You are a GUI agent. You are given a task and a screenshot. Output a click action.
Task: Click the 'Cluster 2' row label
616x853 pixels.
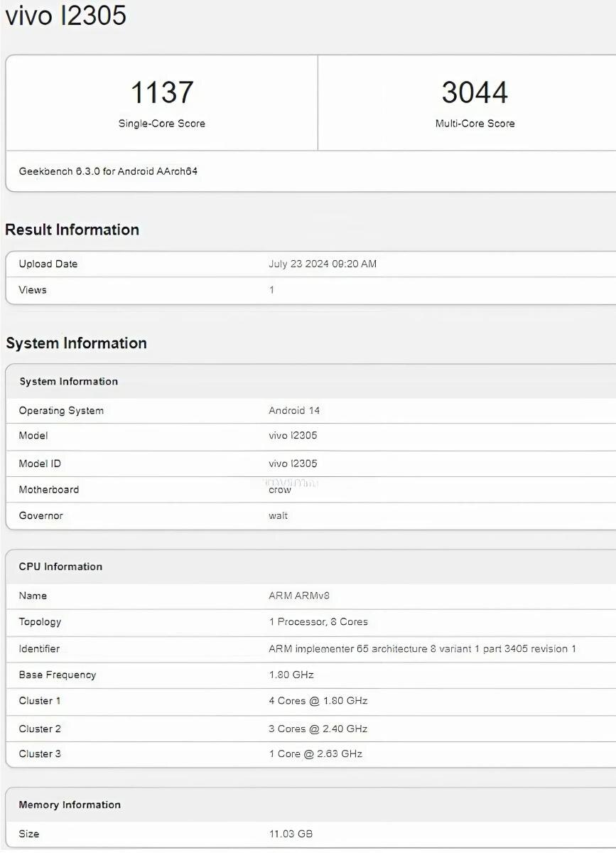(x=40, y=729)
